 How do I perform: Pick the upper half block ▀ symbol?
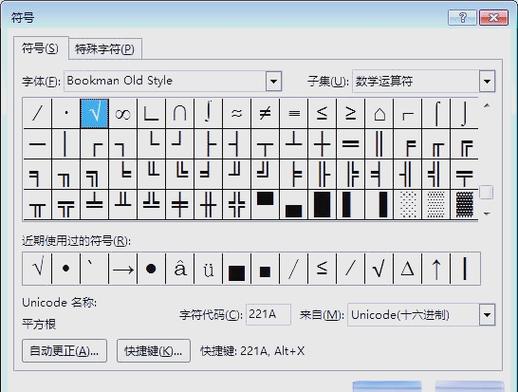[x=265, y=205]
